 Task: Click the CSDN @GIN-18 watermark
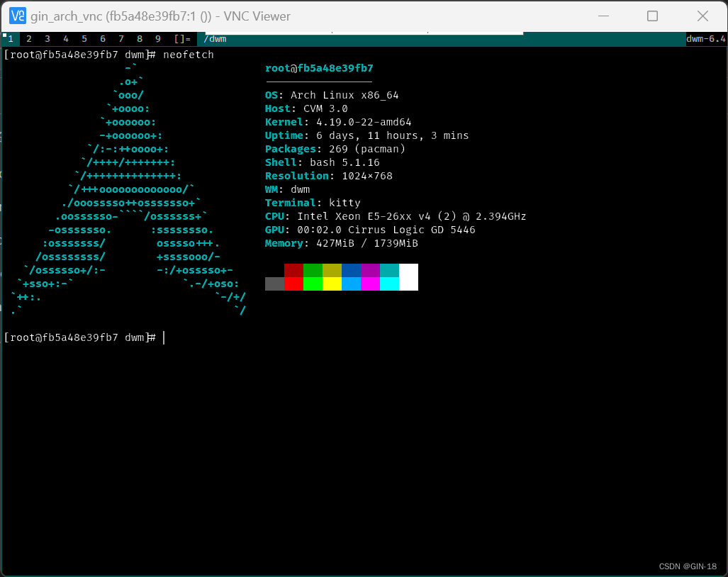pyautogui.click(x=687, y=566)
